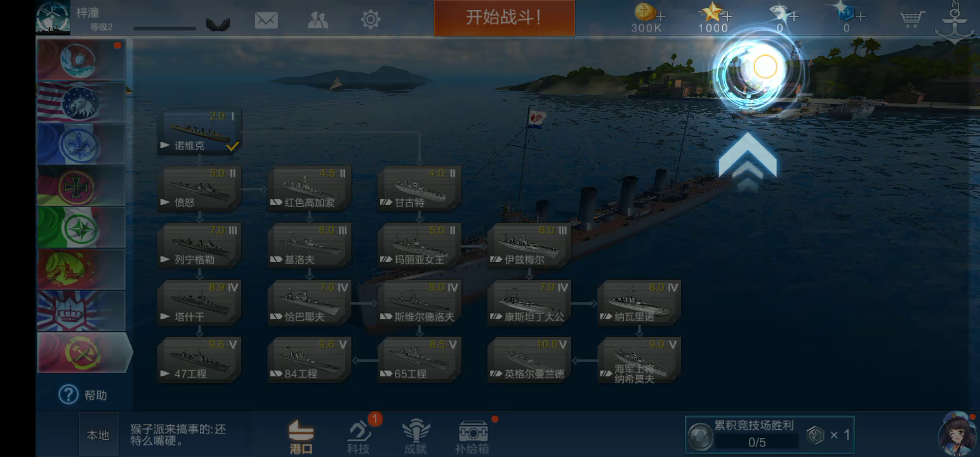Click the 开始战斗! battle button
This screenshot has height=457, width=980.
click(505, 18)
